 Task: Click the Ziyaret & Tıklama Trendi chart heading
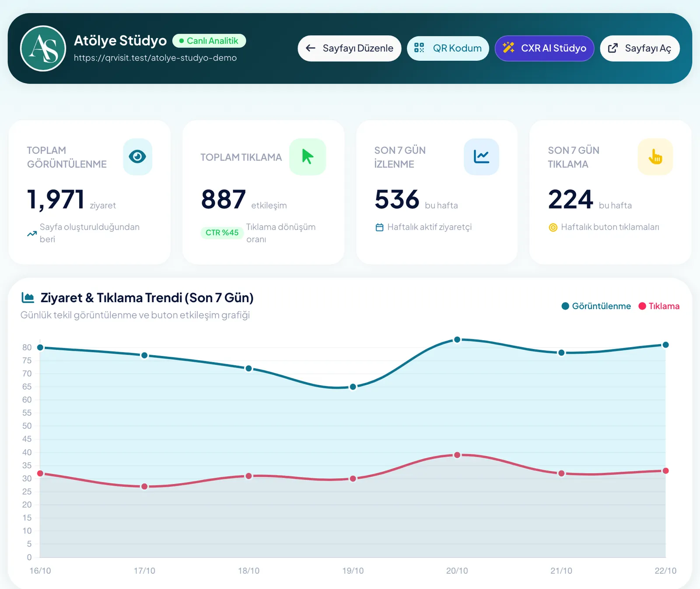[x=147, y=298]
